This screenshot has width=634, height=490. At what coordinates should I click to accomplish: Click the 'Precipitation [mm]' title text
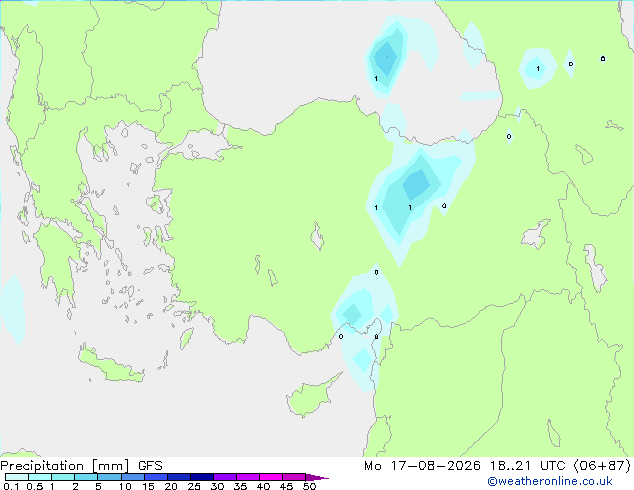tap(65, 466)
